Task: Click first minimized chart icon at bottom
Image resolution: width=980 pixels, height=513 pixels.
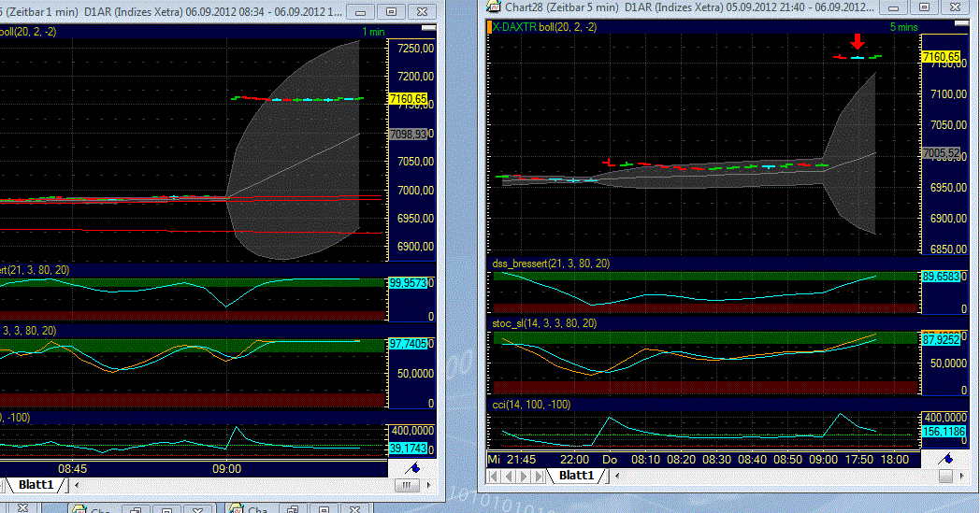Action: (79, 508)
